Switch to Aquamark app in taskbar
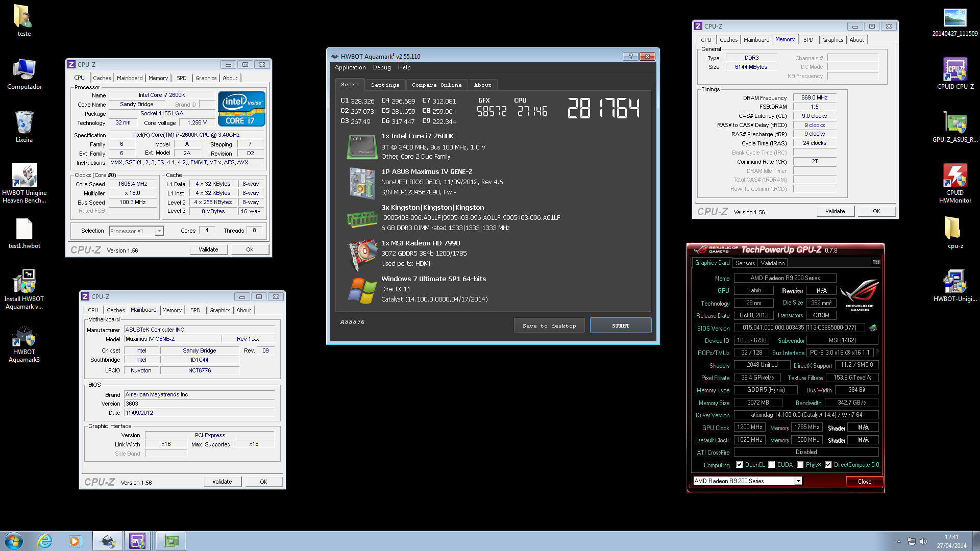The height and width of the screenshot is (551, 980). [108, 541]
